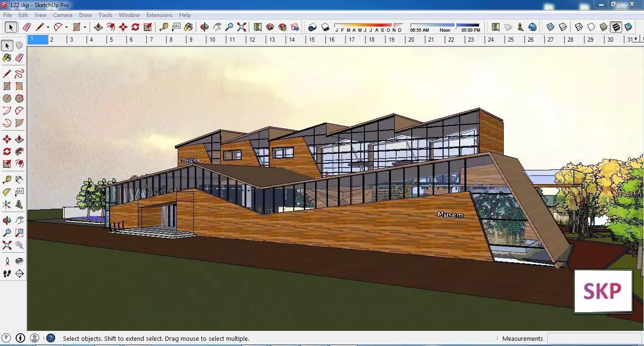The width and height of the screenshot is (644, 346).
Task: Open the Tools menu
Action: pyautogui.click(x=106, y=15)
